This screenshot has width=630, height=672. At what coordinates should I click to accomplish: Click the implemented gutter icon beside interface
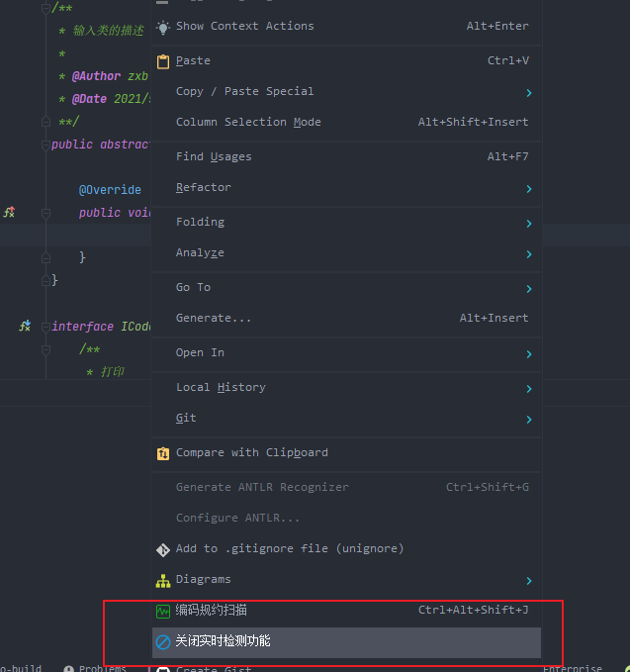click(x=25, y=327)
